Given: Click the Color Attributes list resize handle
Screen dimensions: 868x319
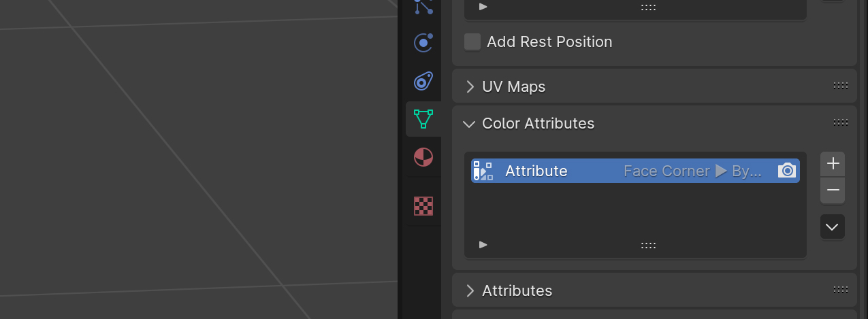Looking at the screenshot, I should (648, 245).
